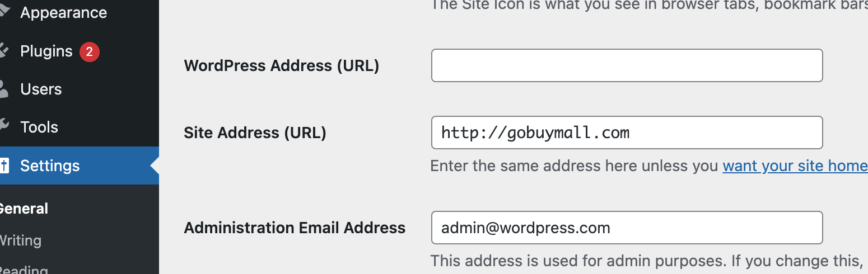Open the Appearance menu
This screenshot has height=274, width=868.
point(63,12)
